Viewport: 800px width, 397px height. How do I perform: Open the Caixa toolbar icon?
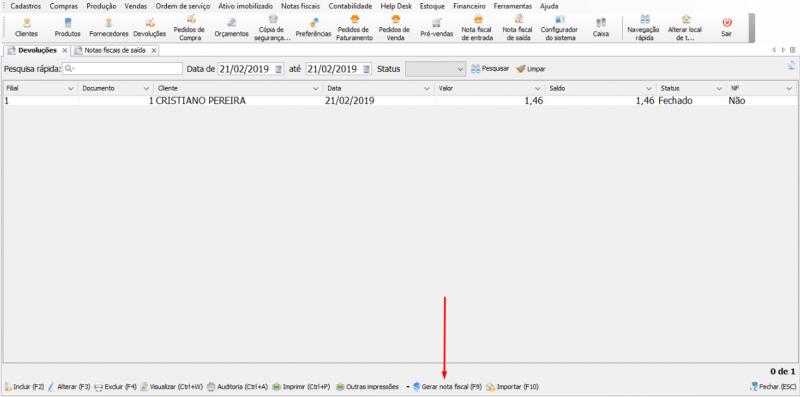(601, 28)
